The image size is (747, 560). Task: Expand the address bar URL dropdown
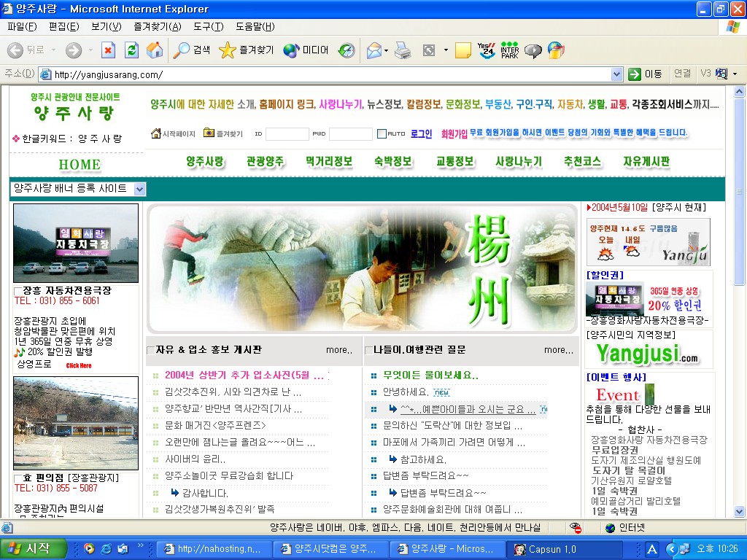click(616, 74)
